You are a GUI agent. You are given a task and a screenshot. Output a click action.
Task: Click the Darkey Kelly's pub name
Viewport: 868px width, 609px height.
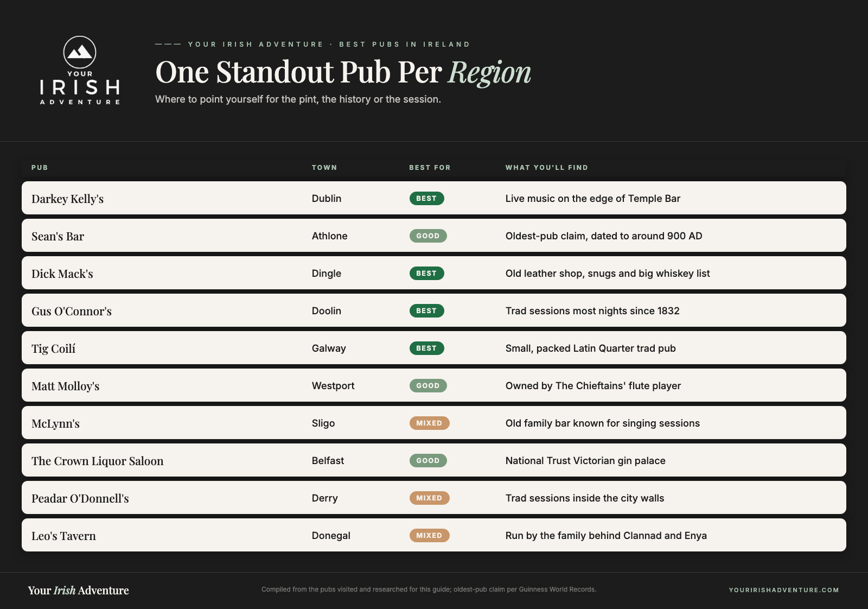[x=67, y=199]
